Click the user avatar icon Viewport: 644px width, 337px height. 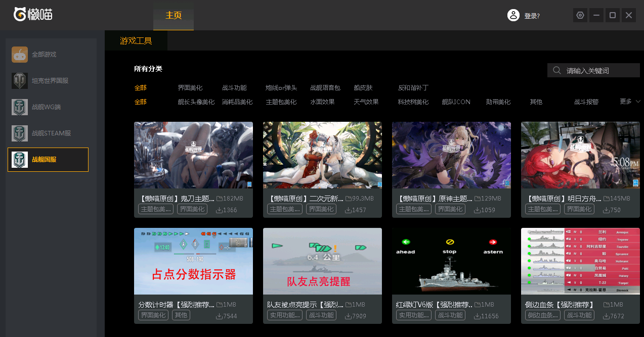click(x=513, y=15)
